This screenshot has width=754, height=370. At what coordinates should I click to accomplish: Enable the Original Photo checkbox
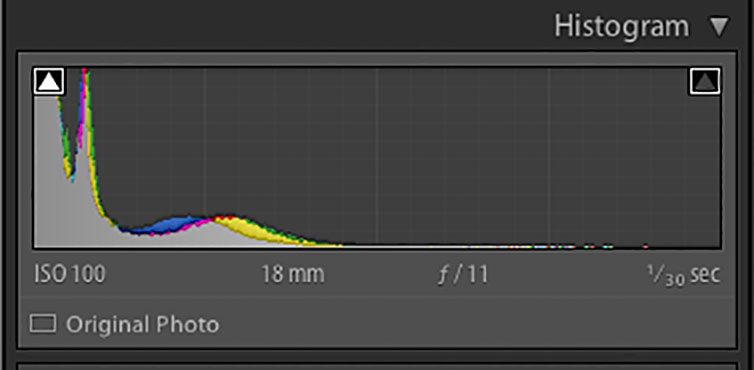[43, 324]
